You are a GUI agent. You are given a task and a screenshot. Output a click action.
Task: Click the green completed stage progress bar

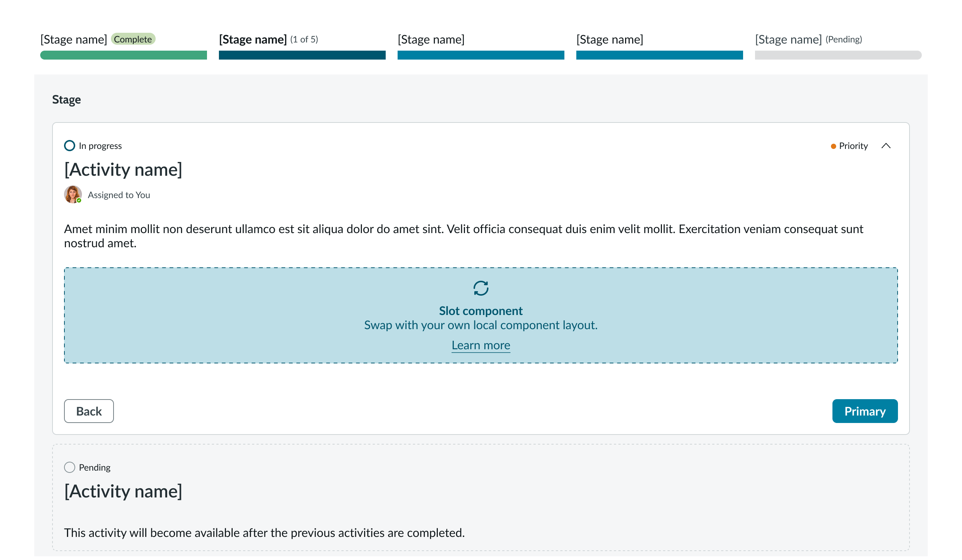[123, 55]
